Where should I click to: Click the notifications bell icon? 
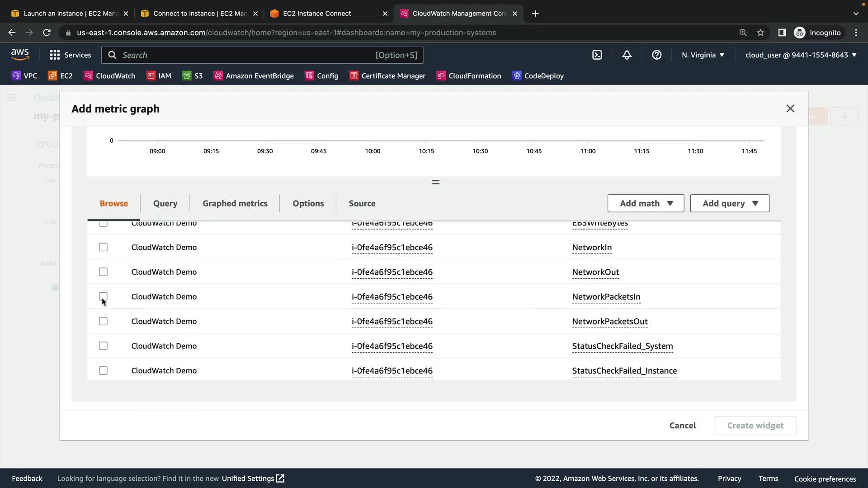pyautogui.click(x=627, y=55)
